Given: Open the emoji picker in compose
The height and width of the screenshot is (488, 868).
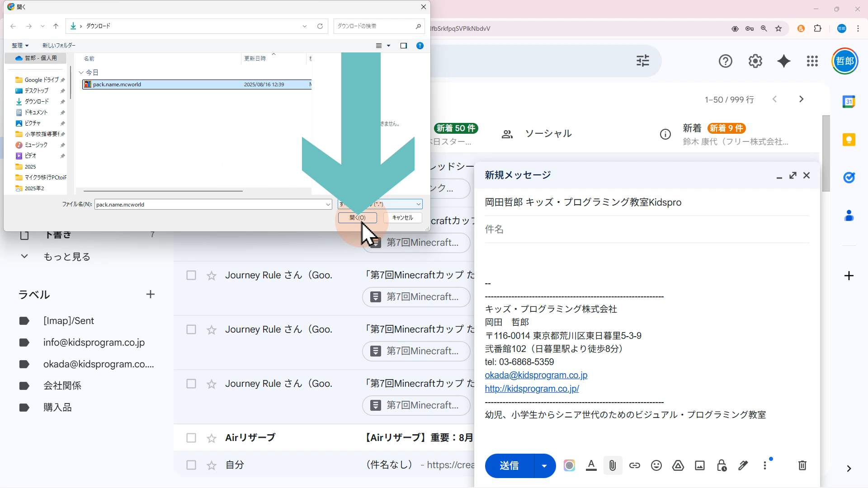Looking at the screenshot, I should [656, 465].
